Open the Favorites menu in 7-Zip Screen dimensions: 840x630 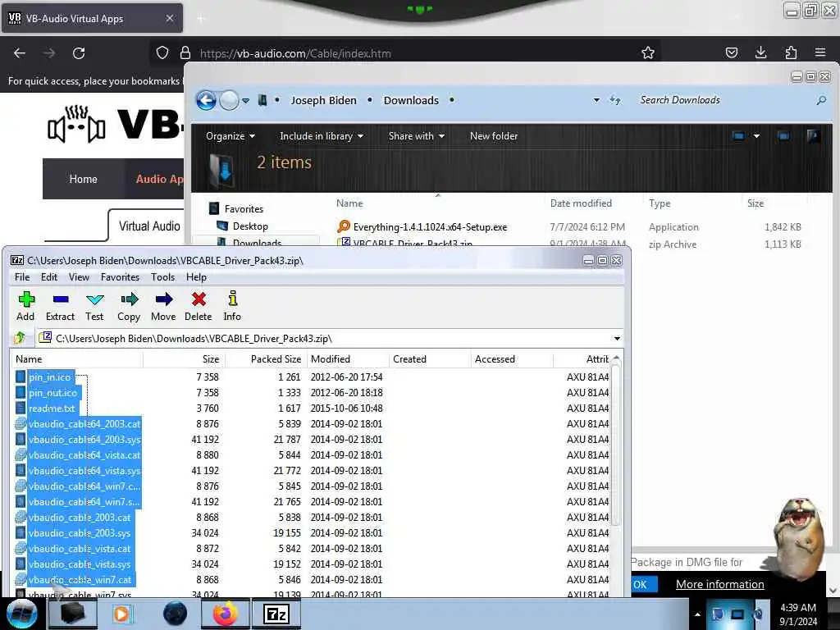coord(120,277)
